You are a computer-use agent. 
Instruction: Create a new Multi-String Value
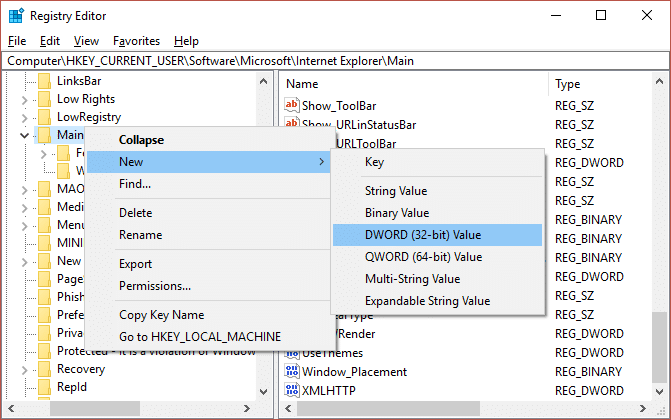[x=437, y=279]
